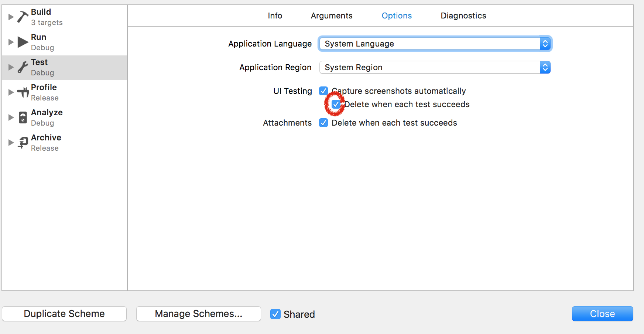Click the Test wrench icon
This screenshot has height=334, width=644.
click(x=23, y=67)
